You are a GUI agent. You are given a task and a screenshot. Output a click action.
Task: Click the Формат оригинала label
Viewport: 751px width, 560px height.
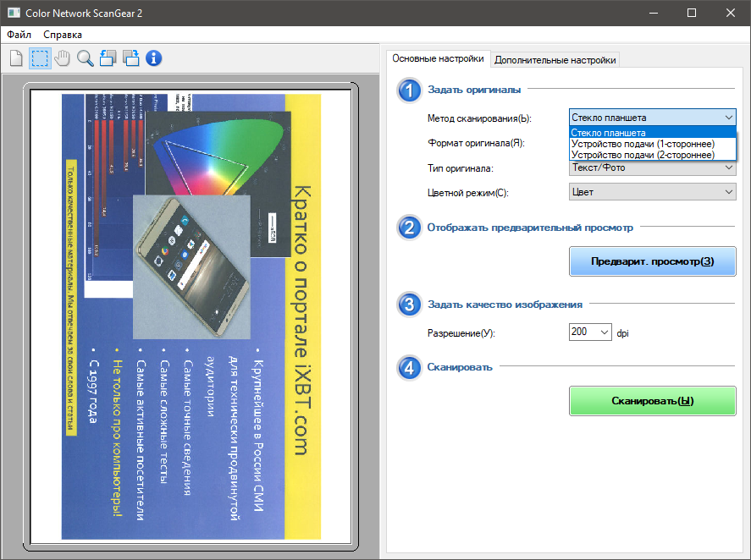[x=476, y=143]
